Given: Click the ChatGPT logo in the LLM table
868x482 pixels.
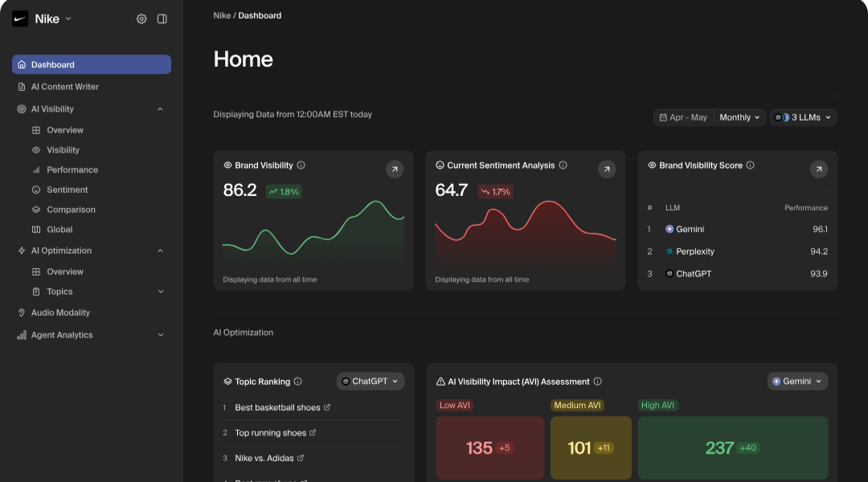Looking at the screenshot, I should (669, 273).
